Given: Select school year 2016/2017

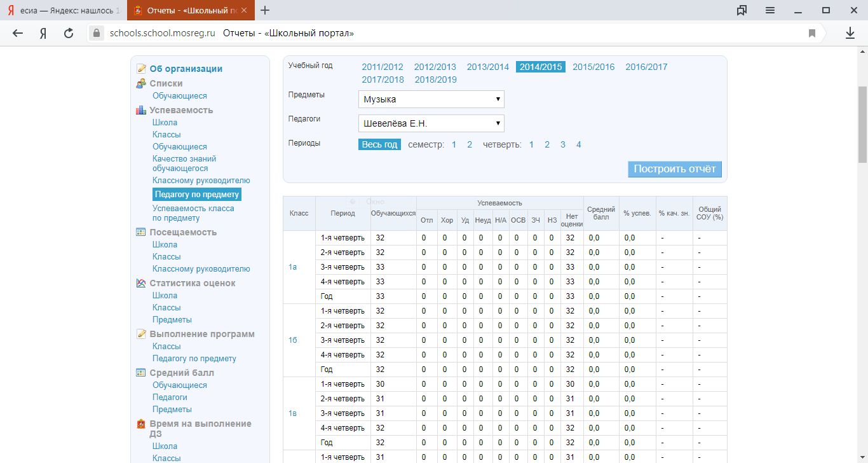Looking at the screenshot, I should [646, 67].
